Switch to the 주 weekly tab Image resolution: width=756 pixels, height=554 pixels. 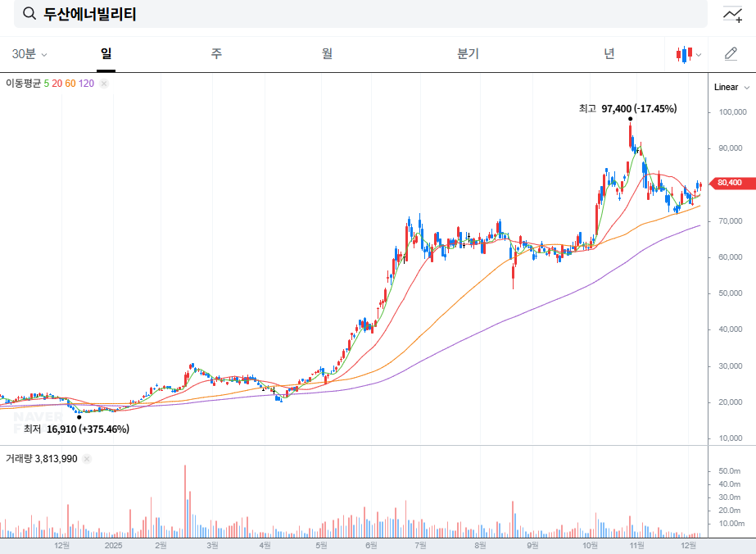[x=216, y=53]
